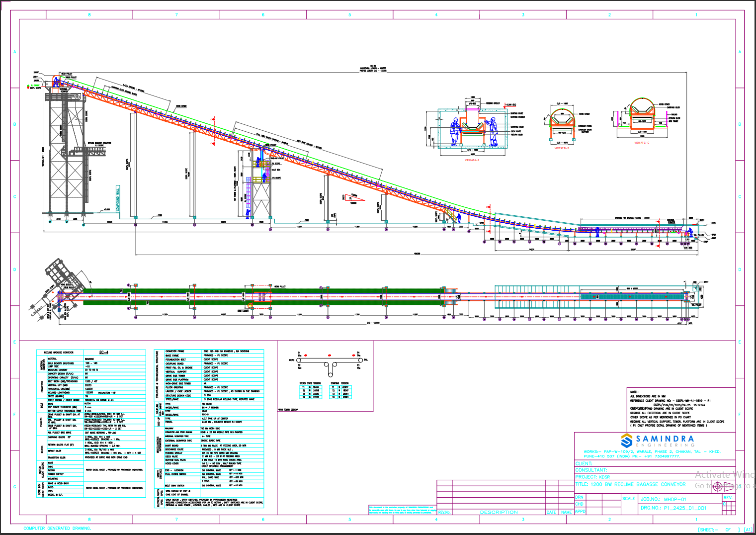Click the DESCRIPTION revision column header

499,512
